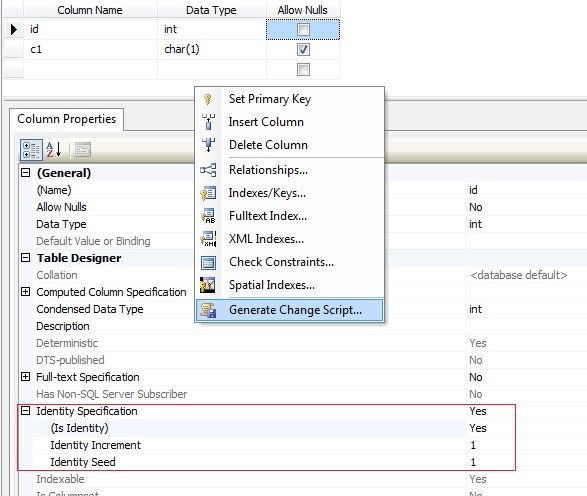Click the c1 column name cell
The height and width of the screenshot is (496, 587).
point(90,49)
